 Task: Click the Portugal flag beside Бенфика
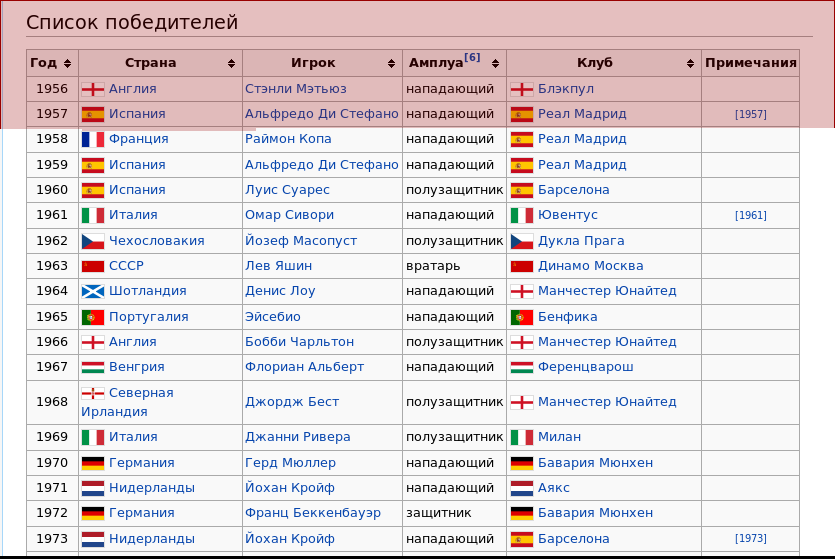pyautogui.click(x=522, y=317)
